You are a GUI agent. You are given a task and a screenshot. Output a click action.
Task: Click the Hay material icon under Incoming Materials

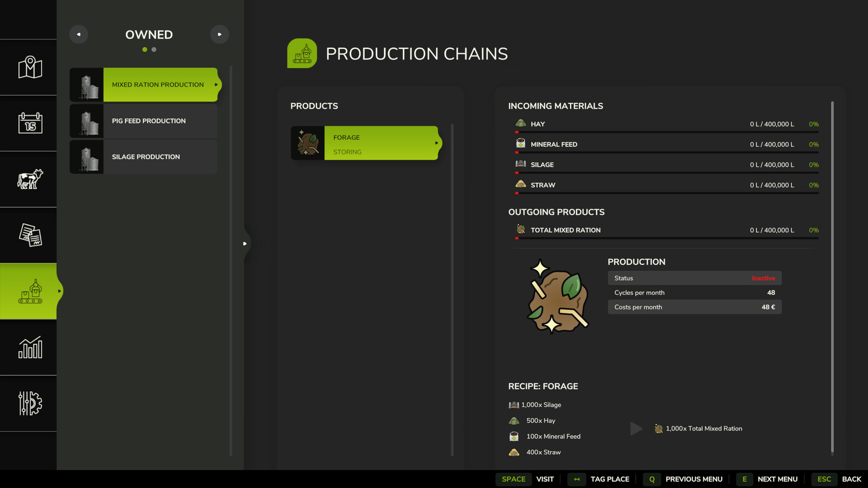(520, 124)
